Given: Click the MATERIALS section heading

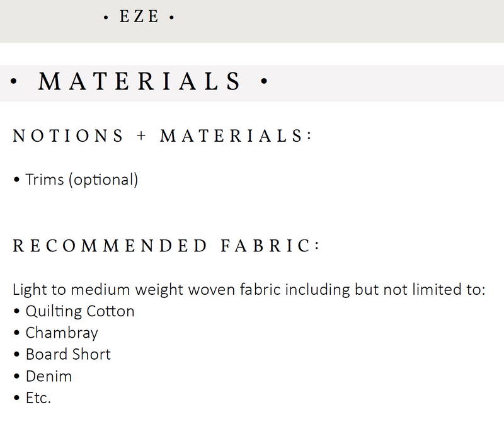Looking at the screenshot, I should [x=140, y=82].
